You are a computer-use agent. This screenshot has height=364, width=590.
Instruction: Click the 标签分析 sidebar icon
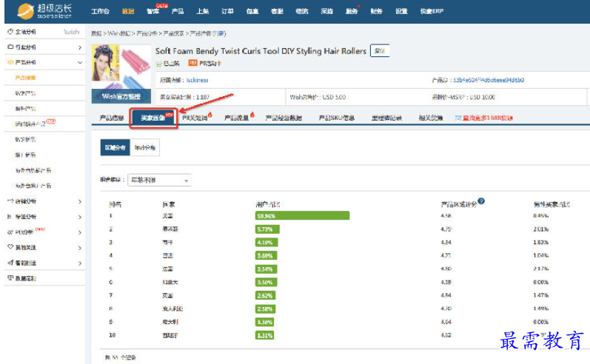click(10, 217)
